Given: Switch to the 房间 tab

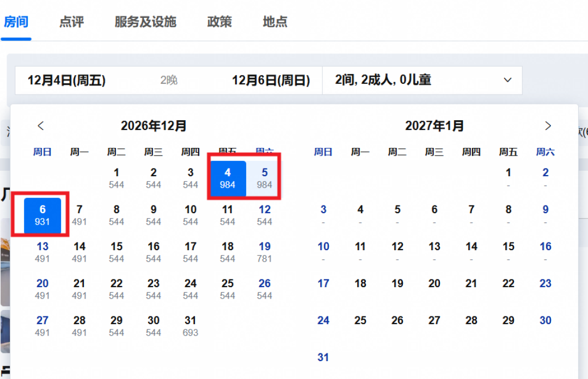Looking at the screenshot, I should (16, 22).
